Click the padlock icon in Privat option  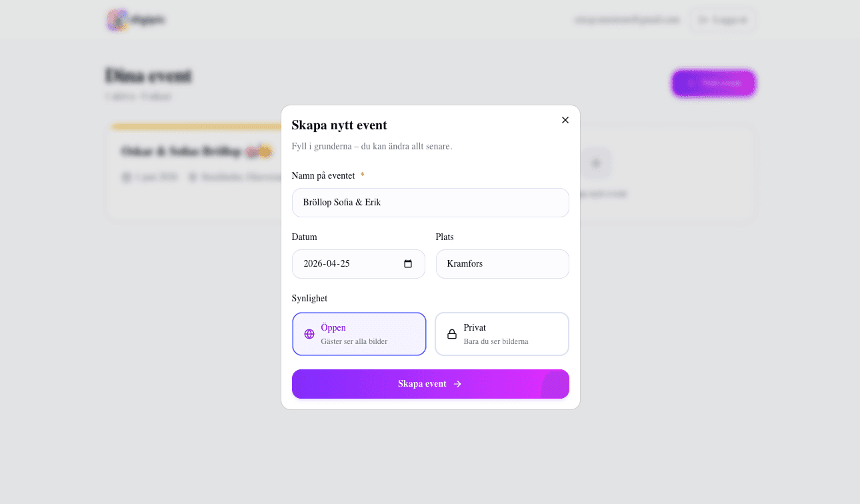click(452, 334)
